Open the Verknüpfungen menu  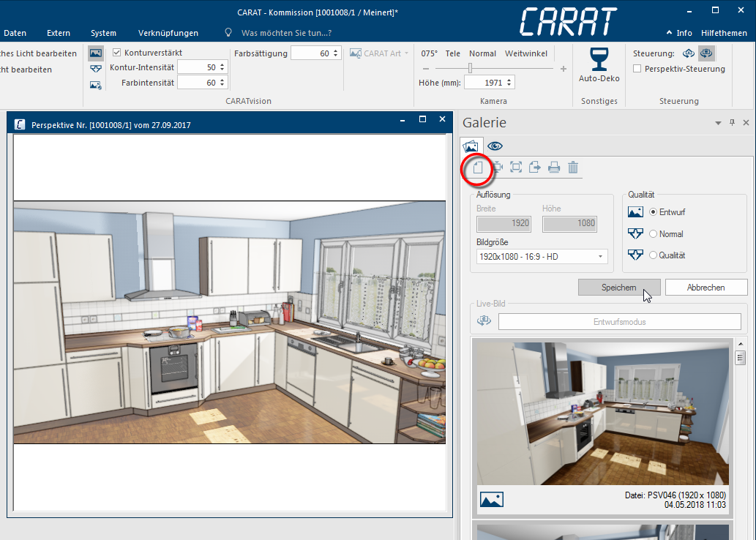[x=168, y=33]
